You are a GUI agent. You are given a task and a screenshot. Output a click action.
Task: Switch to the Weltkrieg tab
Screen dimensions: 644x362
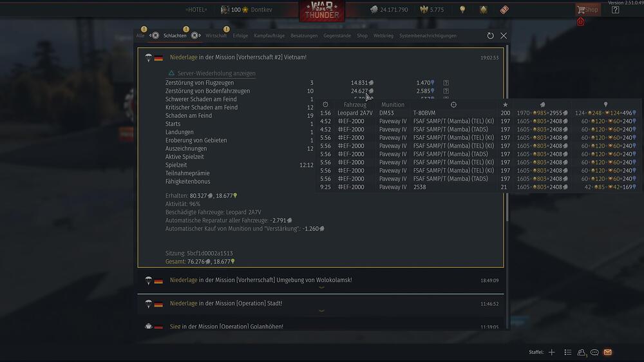(x=383, y=35)
